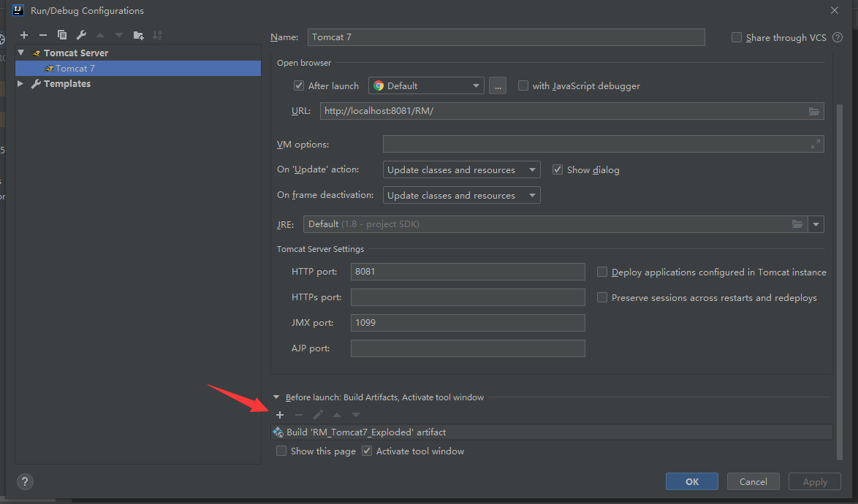Viewport: 858px width, 504px height.
Task: Open the Default browser dropdown
Action: coord(426,85)
